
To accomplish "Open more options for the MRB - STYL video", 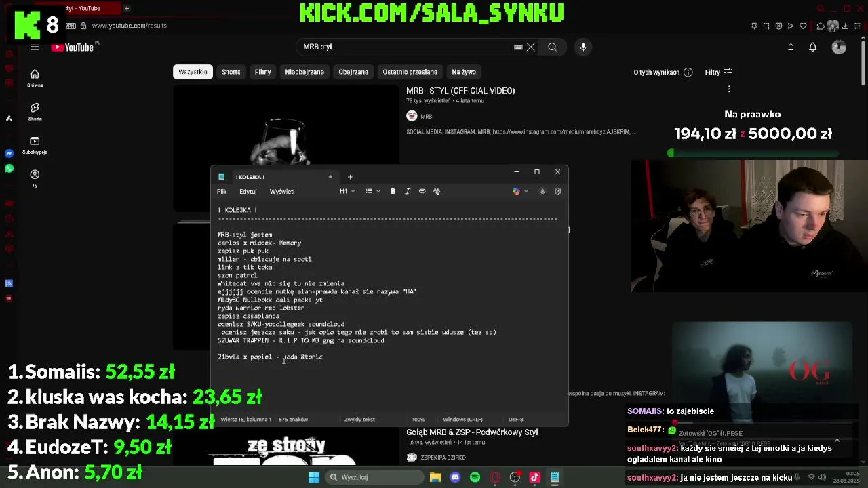I will [x=729, y=89].
